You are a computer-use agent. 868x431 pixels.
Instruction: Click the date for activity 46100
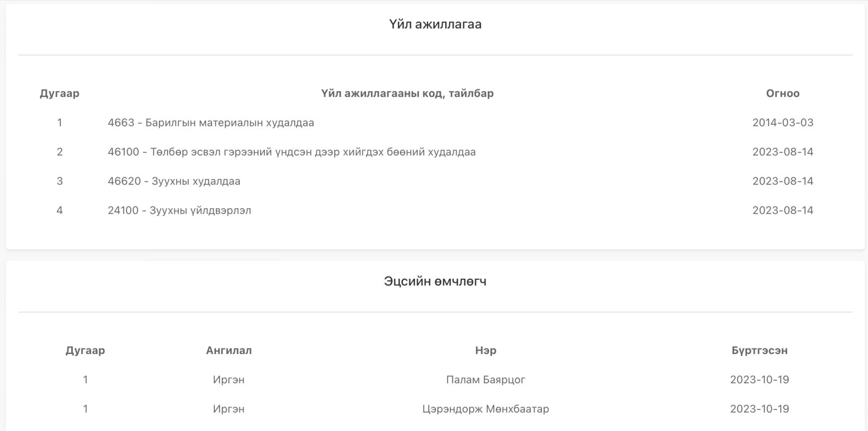782,152
